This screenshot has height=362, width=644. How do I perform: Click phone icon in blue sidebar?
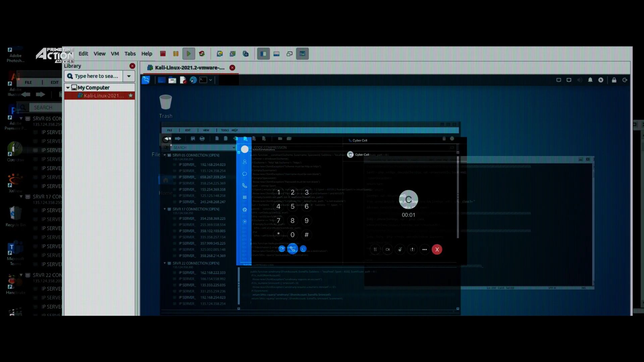tap(245, 186)
